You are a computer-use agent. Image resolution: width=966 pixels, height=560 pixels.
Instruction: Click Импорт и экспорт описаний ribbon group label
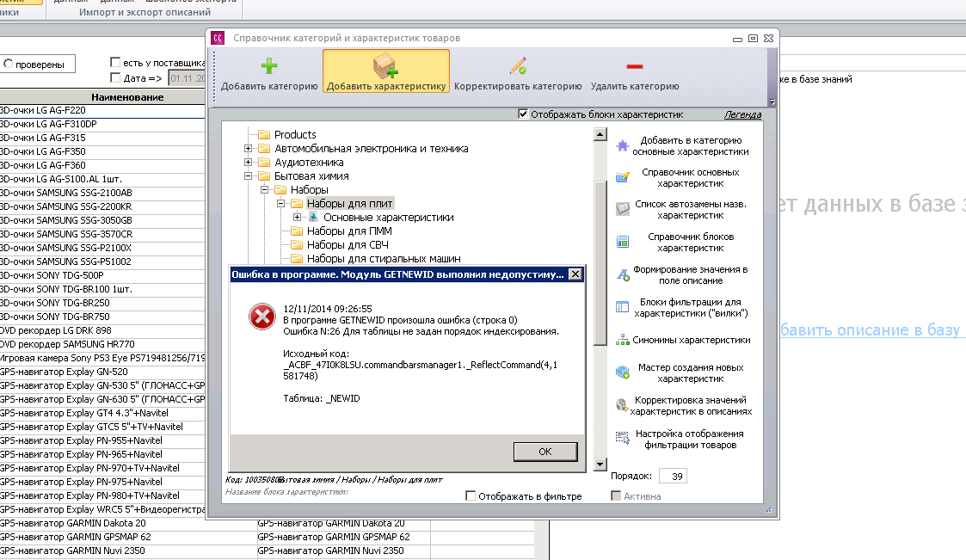pyautogui.click(x=145, y=12)
